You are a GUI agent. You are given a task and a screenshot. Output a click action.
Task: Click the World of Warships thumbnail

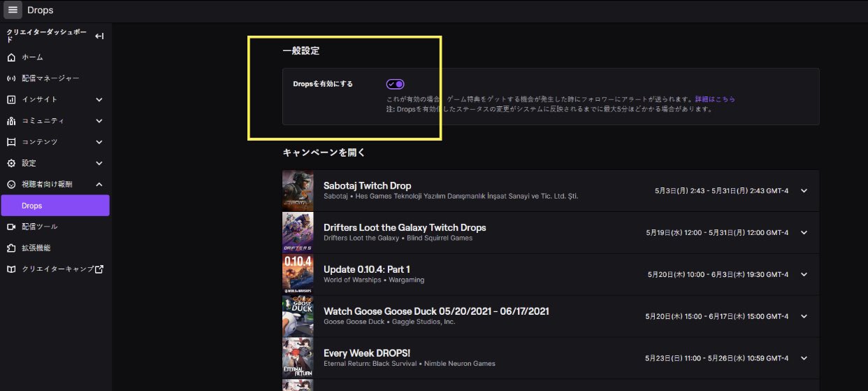[x=298, y=274]
